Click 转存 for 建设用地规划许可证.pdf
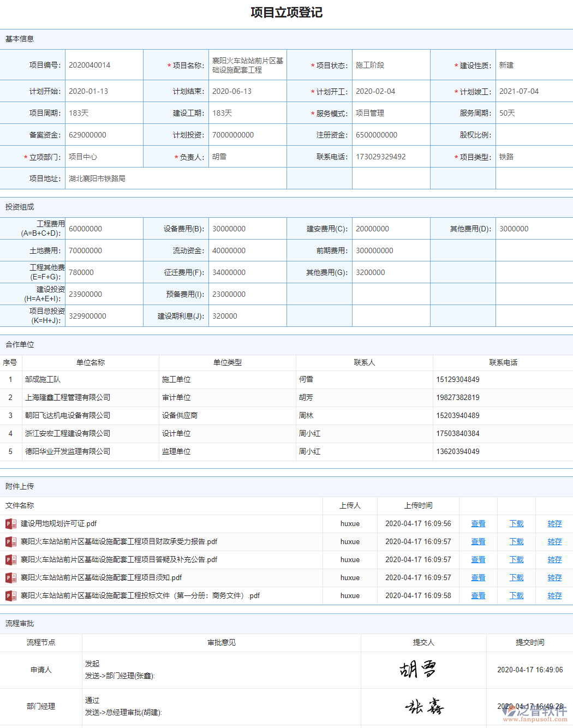Image resolution: width=573 pixels, height=728 pixels. pyautogui.click(x=554, y=523)
